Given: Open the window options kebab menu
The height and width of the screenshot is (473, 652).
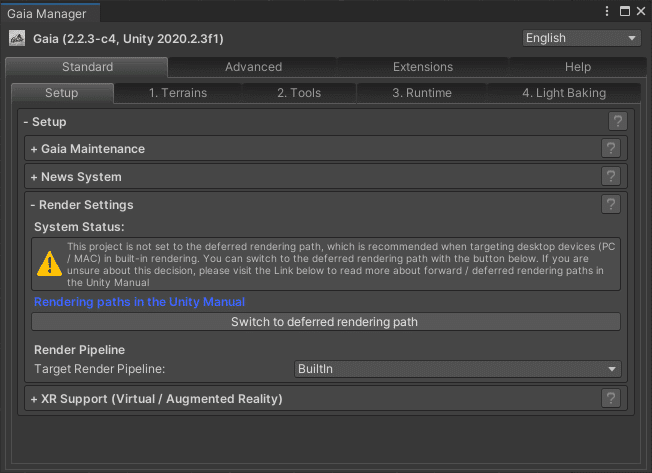Looking at the screenshot, I should (607, 11).
